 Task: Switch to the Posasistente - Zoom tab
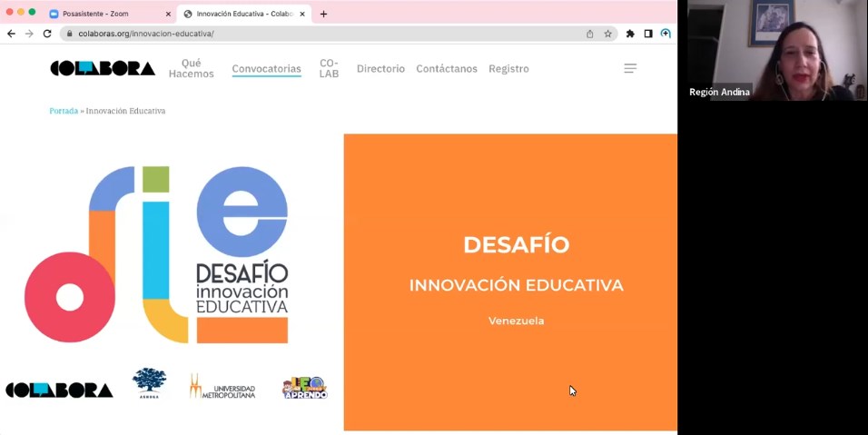pos(110,14)
